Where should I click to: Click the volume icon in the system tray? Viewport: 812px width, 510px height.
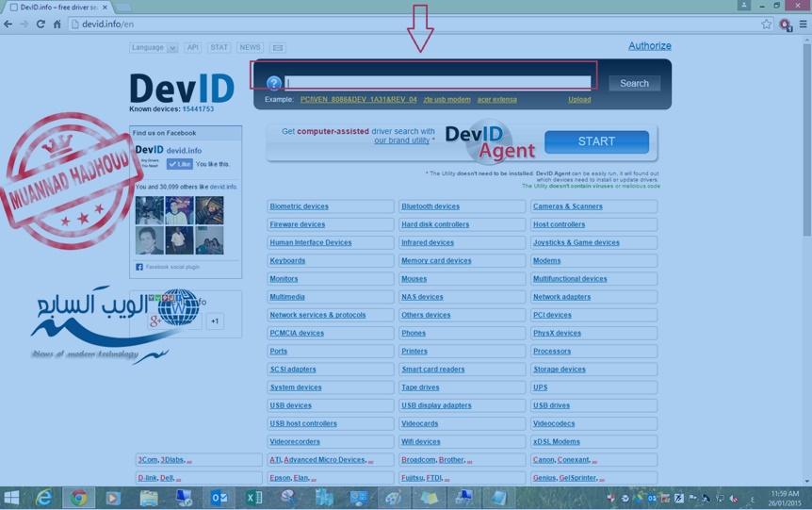pos(733,499)
